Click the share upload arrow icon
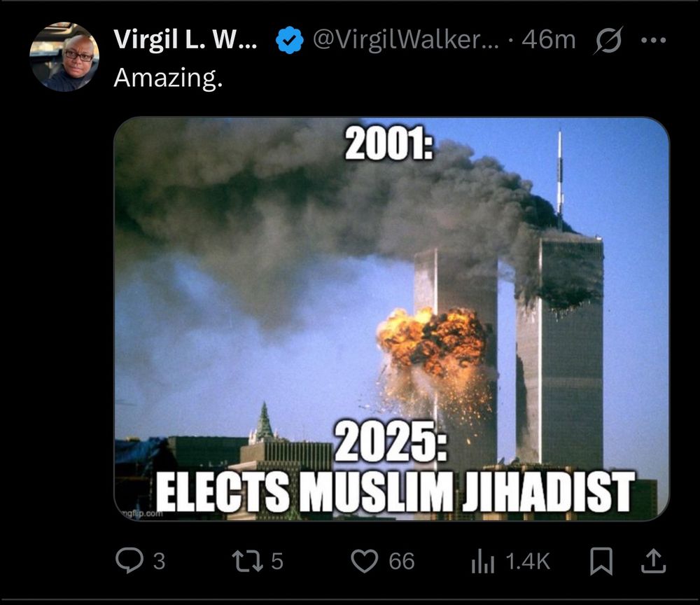Image resolution: width=700 pixels, height=605 pixels. coord(653,562)
